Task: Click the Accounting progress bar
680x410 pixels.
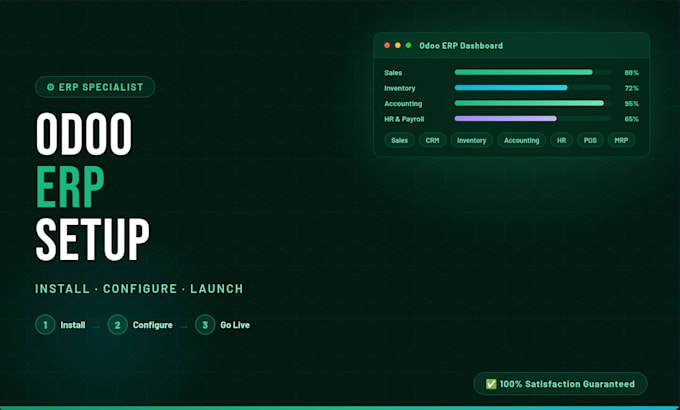Action: [x=533, y=103]
